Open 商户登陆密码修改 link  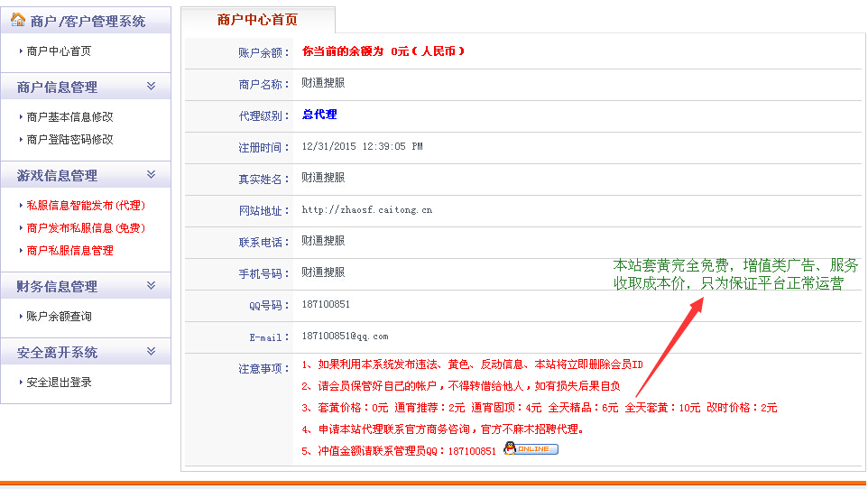point(69,140)
